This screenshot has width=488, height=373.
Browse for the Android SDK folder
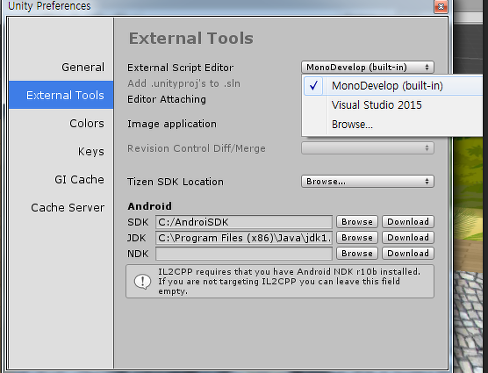(x=357, y=222)
